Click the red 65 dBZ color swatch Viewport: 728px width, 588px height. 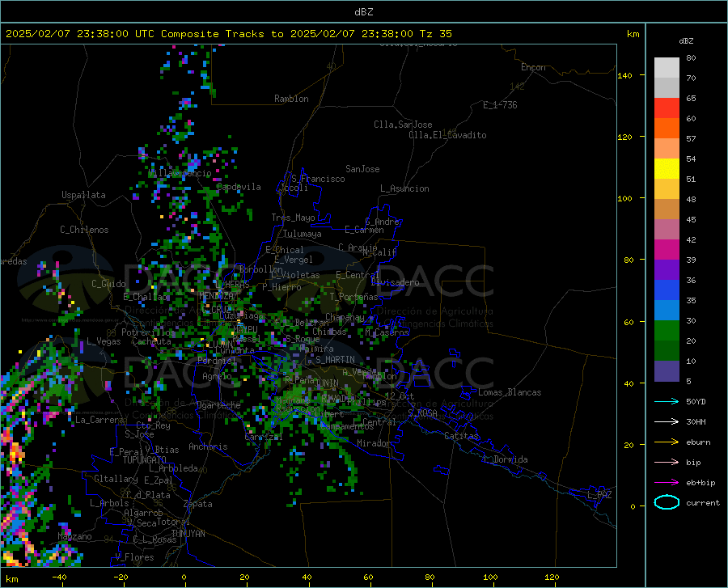tap(667, 108)
